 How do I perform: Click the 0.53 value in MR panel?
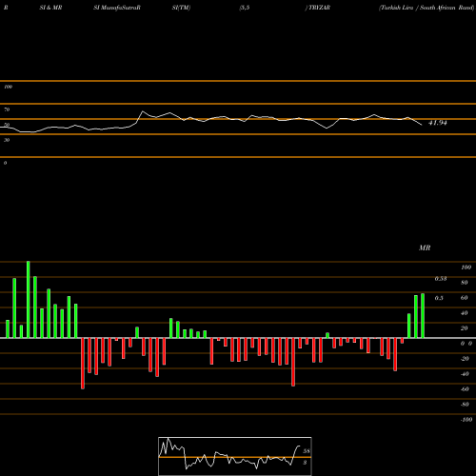coord(441,279)
